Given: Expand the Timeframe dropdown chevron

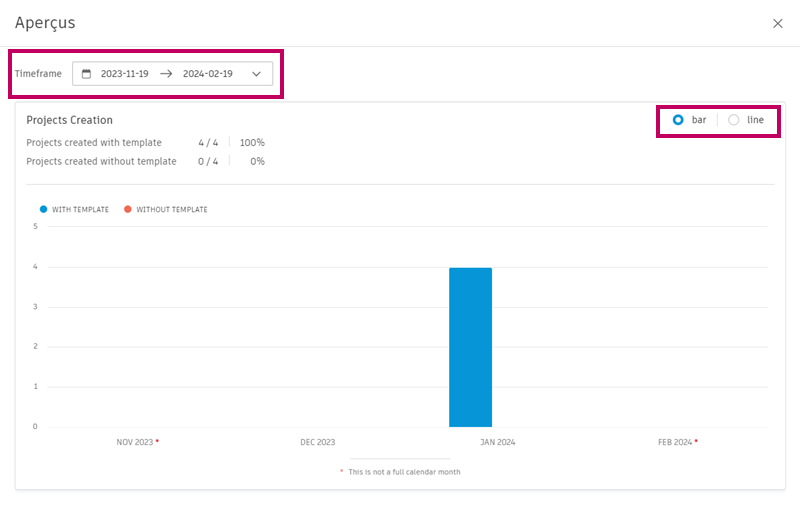Looking at the screenshot, I should pos(257,74).
